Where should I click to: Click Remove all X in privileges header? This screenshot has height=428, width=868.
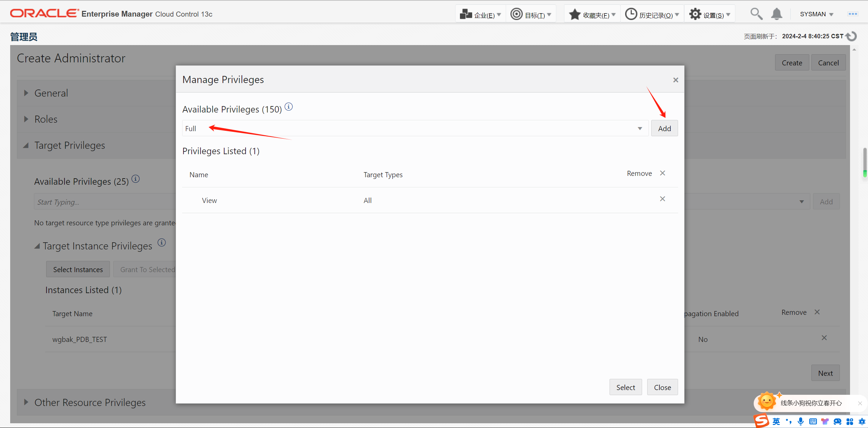(x=662, y=173)
